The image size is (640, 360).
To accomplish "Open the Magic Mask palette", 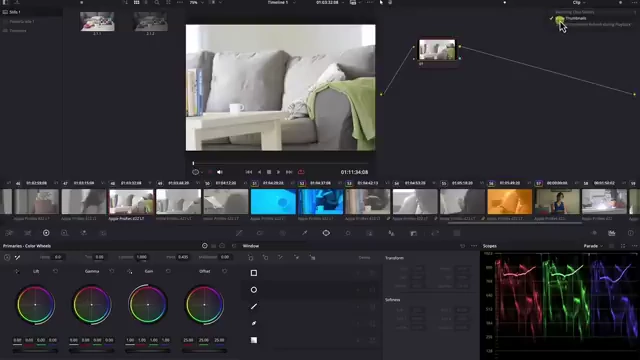I will coord(369,233).
